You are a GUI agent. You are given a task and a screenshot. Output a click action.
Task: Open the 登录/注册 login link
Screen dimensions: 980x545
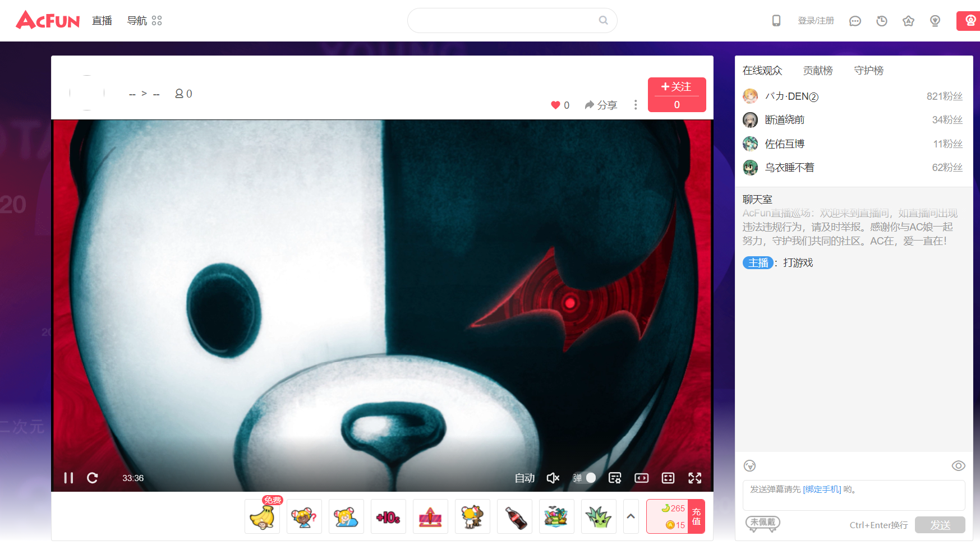tap(816, 21)
